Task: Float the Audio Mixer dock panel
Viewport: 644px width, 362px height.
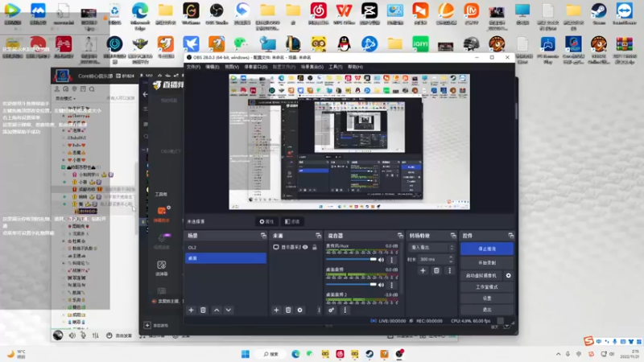Action: [x=400, y=236]
